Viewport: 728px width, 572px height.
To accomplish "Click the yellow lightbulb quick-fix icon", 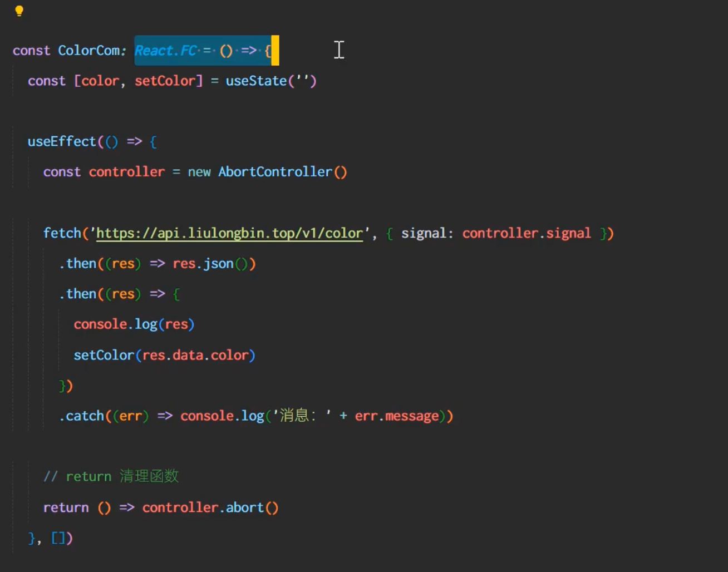I will click(19, 11).
